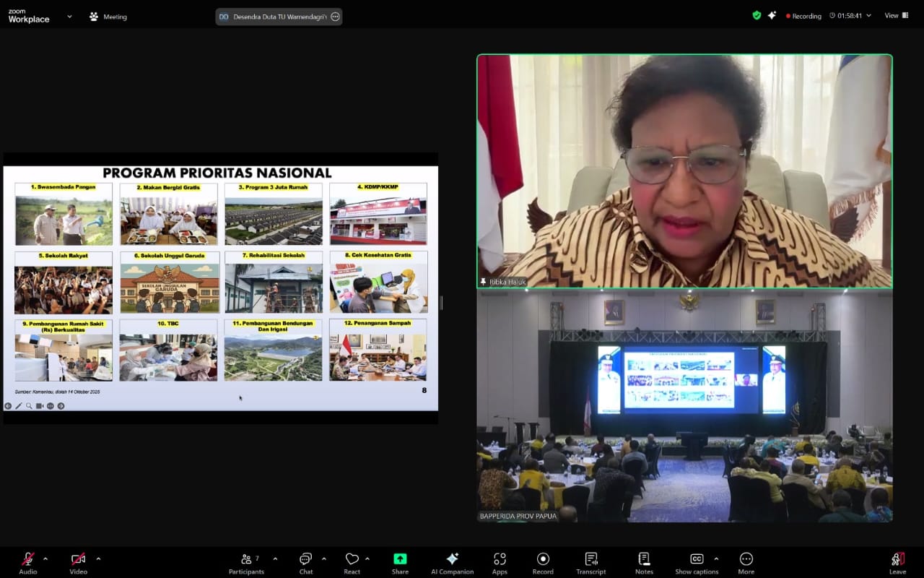Click the green Share screen icon
Viewport: 924px width, 578px height.
point(400,560)
